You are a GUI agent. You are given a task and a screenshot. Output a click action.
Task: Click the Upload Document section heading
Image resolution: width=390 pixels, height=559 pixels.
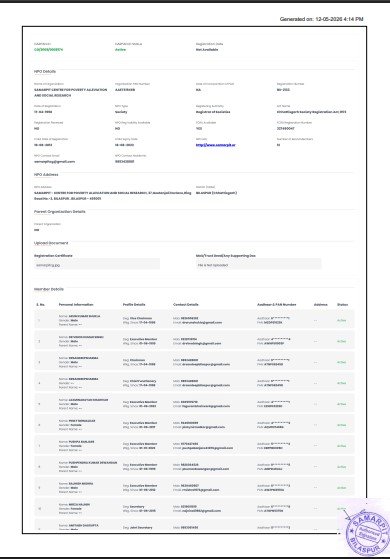pos(51,243)
